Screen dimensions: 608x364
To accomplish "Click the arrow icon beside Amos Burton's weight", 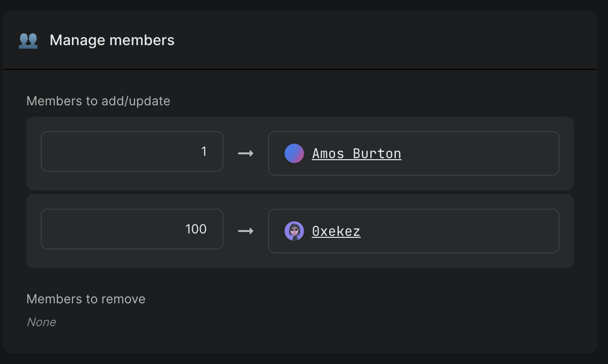I will click(x=246, y=153).
